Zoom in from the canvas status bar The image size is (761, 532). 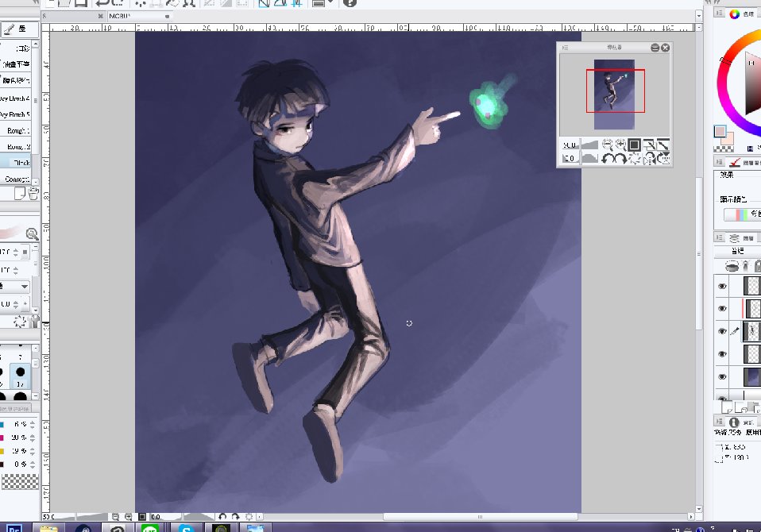pyautogui.click(x=128, y=517)
